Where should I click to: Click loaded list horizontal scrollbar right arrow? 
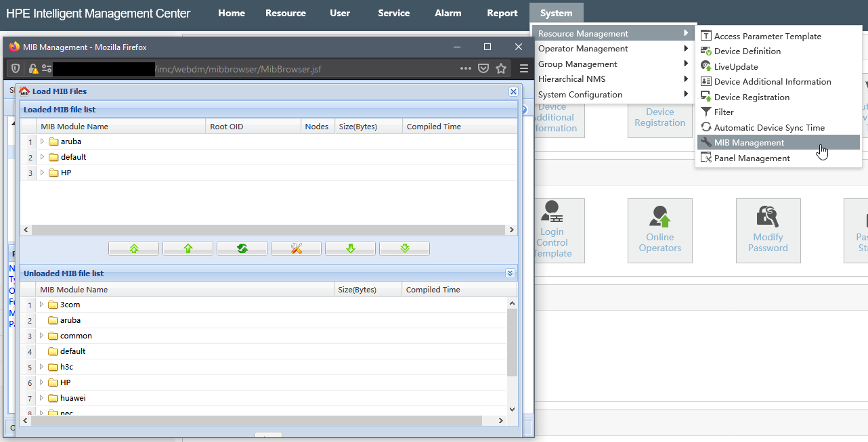coord(512,230)
